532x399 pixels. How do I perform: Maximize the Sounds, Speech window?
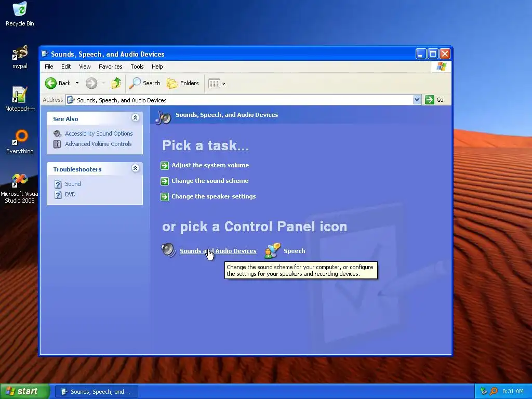pos(433,54)
